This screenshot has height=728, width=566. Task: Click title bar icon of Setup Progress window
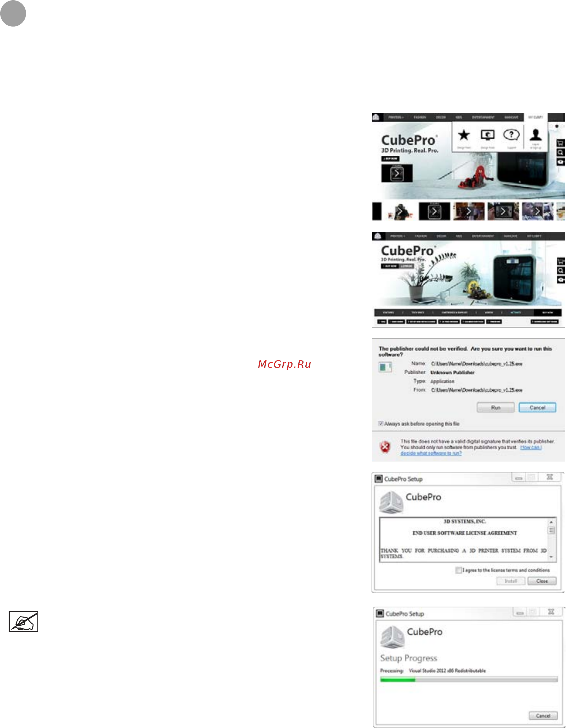click(380, 613)
